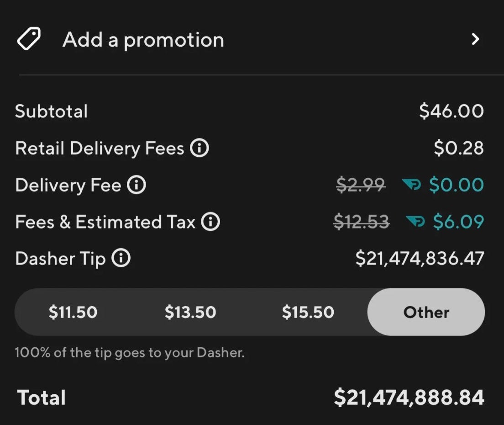
Task: Show Fees & Estimated Tax info
Action: (x=210, y=222)
